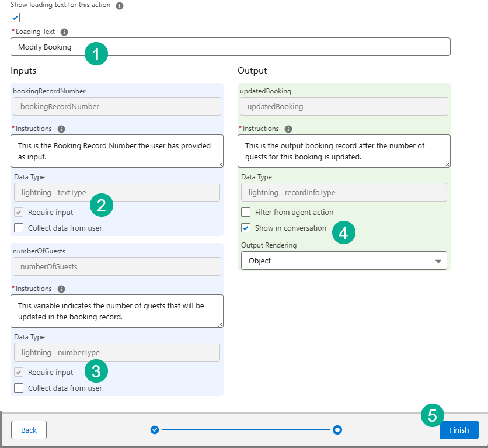Image resolution: width=488 pixels, height=448 pixels.
Task: Check Filter from agent action
Action: [246, 213]
